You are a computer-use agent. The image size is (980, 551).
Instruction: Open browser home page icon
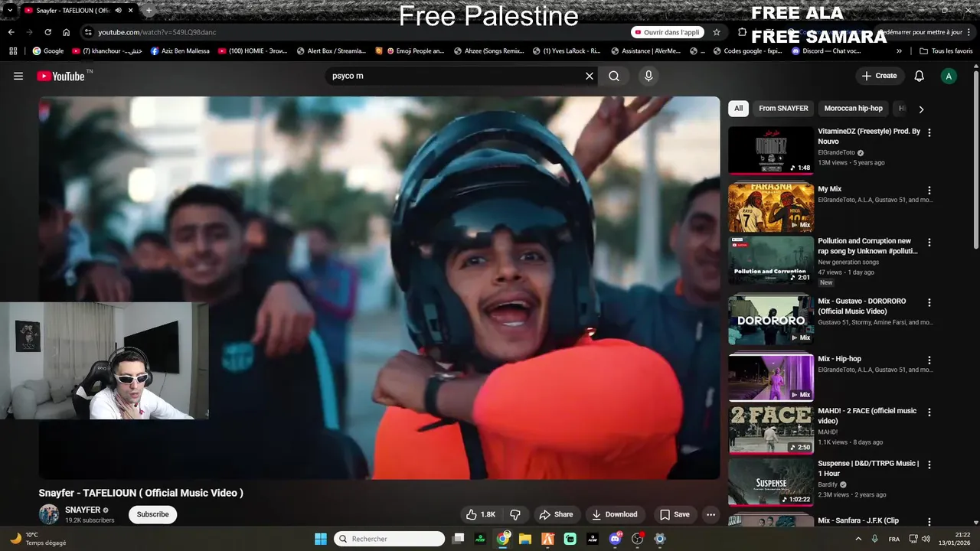[x=67, y=32]
